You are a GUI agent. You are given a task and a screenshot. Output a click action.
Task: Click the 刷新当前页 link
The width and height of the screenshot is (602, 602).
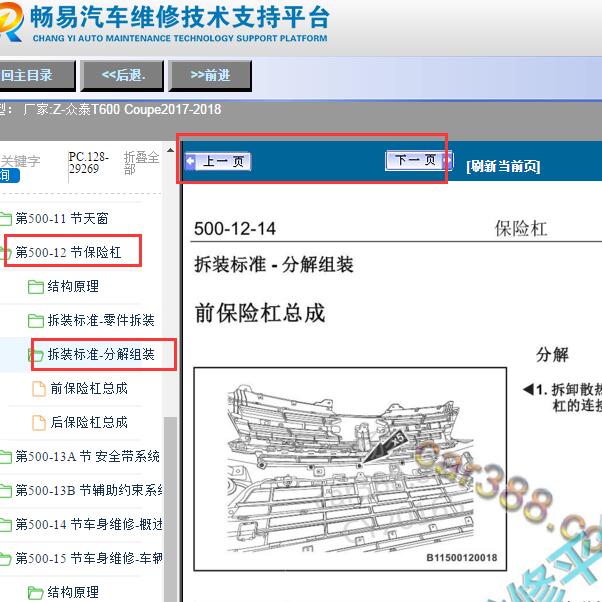[503, 166]
